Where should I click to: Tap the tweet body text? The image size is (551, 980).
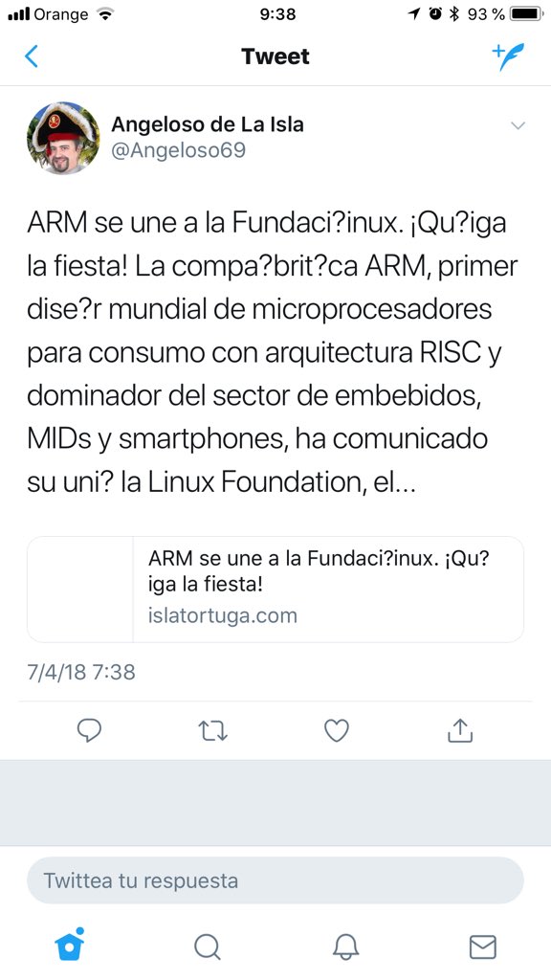click(273, 352)
